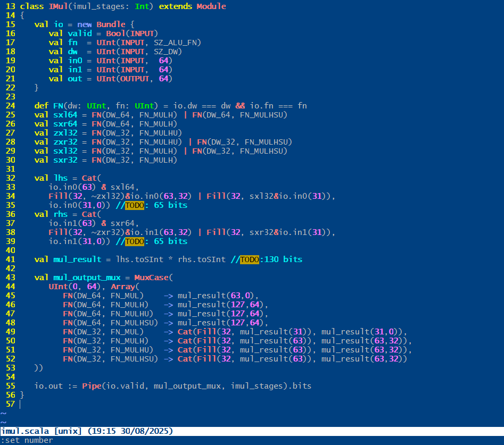Click 'rhs.toSInt' on line 41
504x445 pixels.
point(202,259)
